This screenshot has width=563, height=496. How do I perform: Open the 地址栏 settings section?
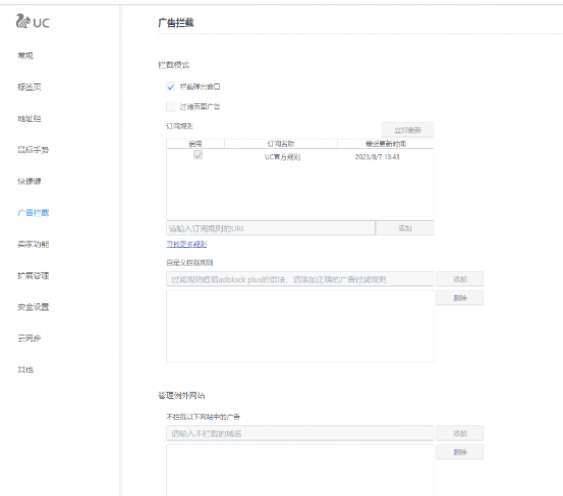tap(29, 119)
